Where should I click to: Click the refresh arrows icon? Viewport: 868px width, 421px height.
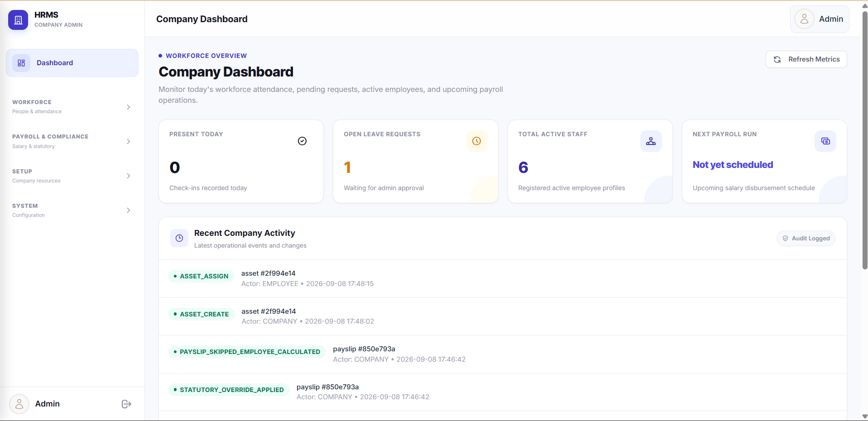point(777,59)
